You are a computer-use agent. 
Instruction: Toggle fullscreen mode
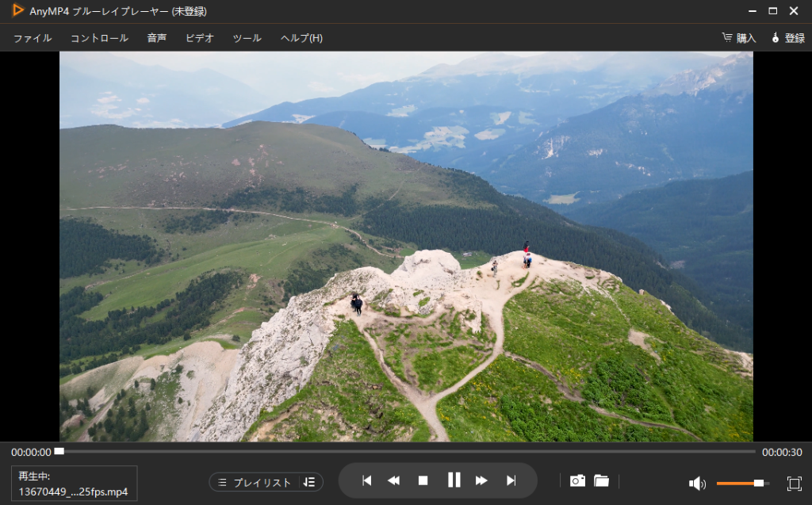(x=794, y=484)
